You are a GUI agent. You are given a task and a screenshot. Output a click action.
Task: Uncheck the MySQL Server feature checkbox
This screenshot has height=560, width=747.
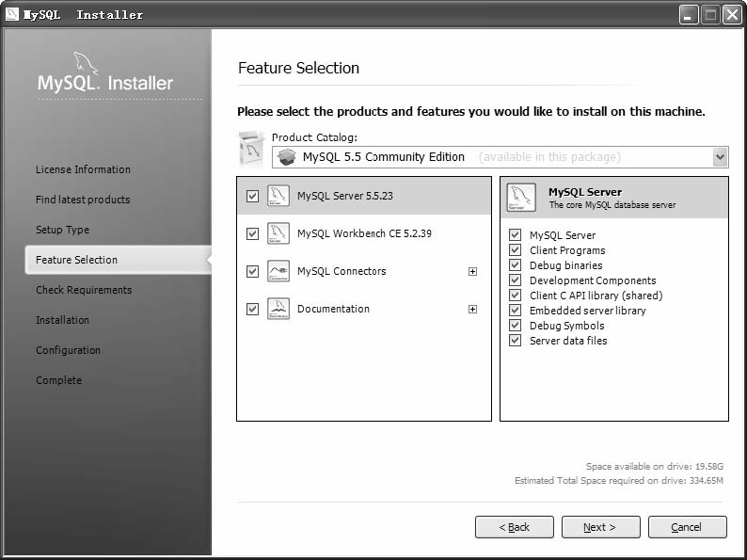click(x=515, y=234)
